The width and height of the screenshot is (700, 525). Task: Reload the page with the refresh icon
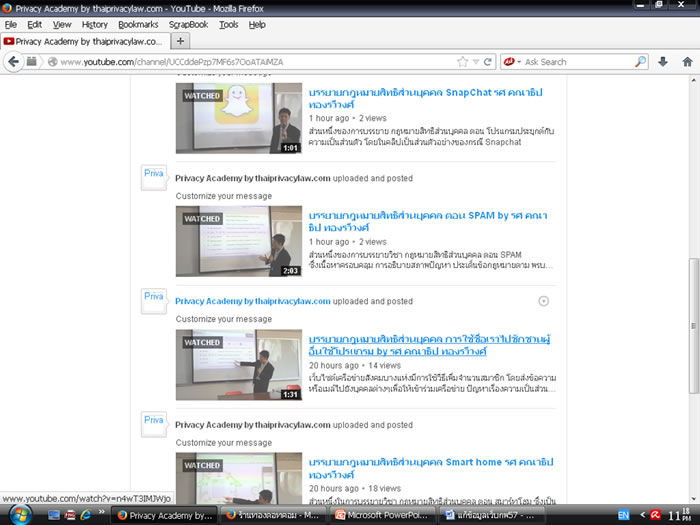pos(488,62)
